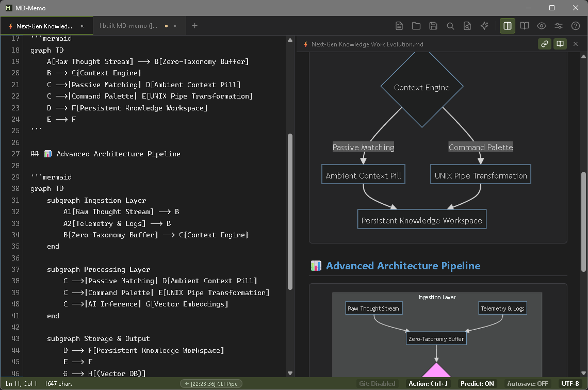588x390 pixels.
Task: Click 'A[Raw Thought Stream]' on line 19
Action: click(x=90, y=61)
